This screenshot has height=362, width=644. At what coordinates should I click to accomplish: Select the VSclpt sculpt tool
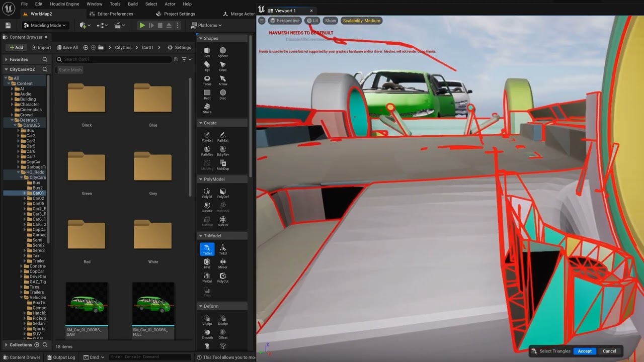[x=207, y=320]
